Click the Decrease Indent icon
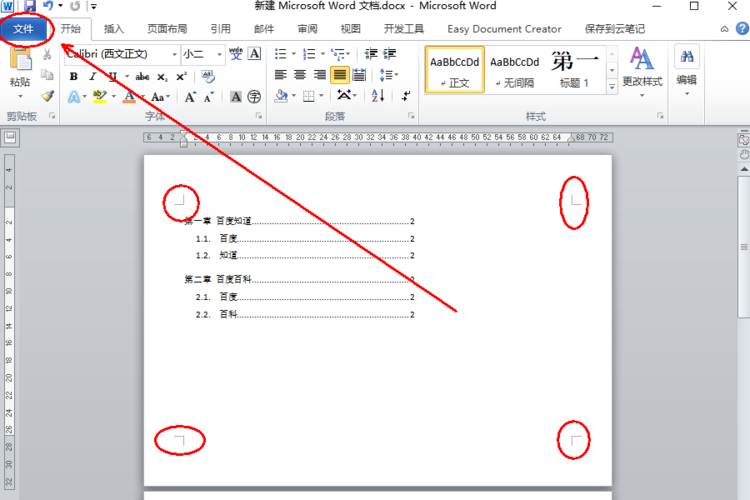The image size is (750, 500). point(371,54)
